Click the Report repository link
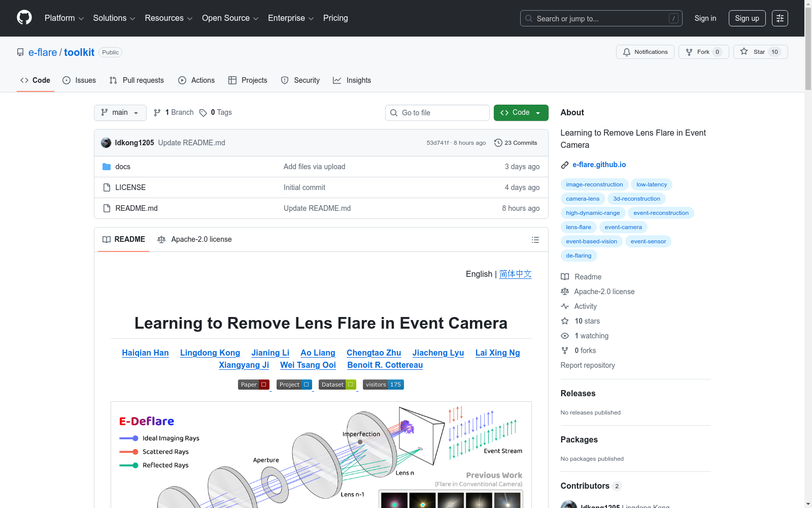This screenshot has height=508, width=812. coord(588,365)
